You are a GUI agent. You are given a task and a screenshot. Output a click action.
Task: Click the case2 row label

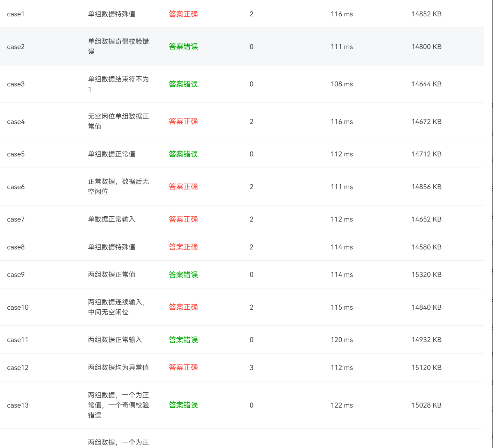(x=16, y=47)
